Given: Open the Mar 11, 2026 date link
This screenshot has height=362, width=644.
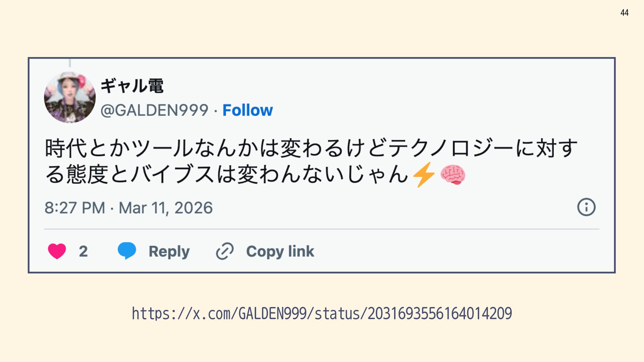Looking at the screenshot, I should coord(166,208).
